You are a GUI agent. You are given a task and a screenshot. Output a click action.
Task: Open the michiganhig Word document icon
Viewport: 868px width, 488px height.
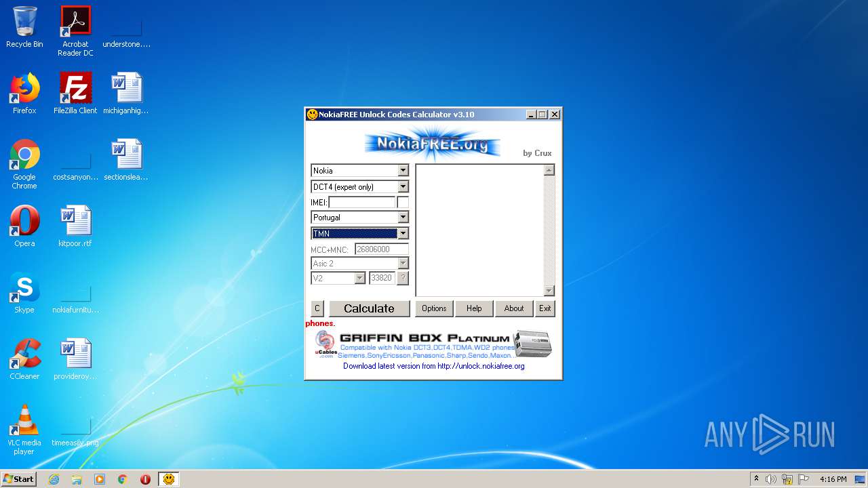(x=126, y=94)
